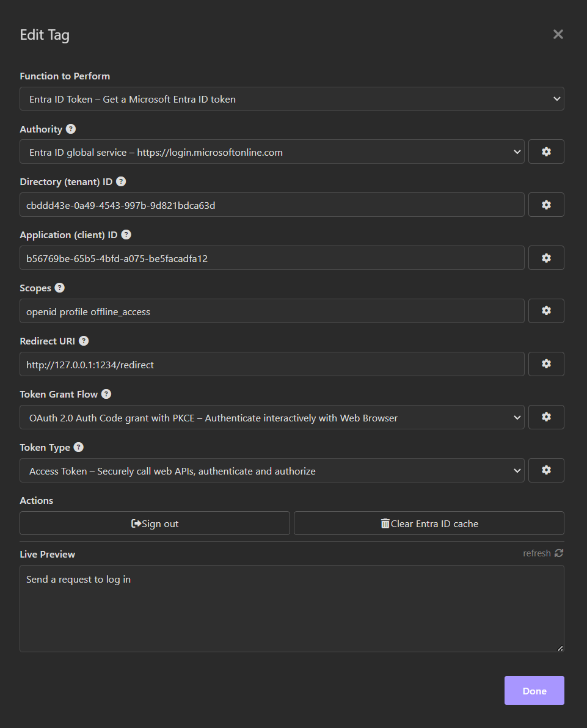Show help for Token Grant Flow
Screen dimensions: 587x728
106,394
